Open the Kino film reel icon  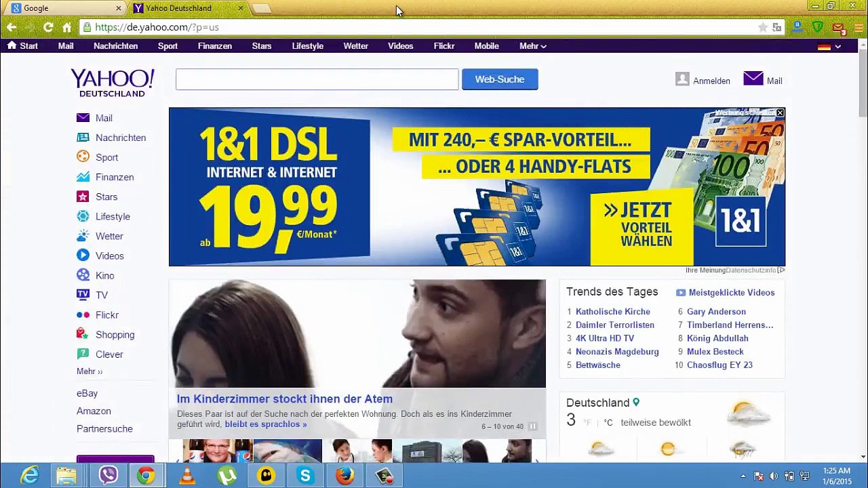[83, 275]
